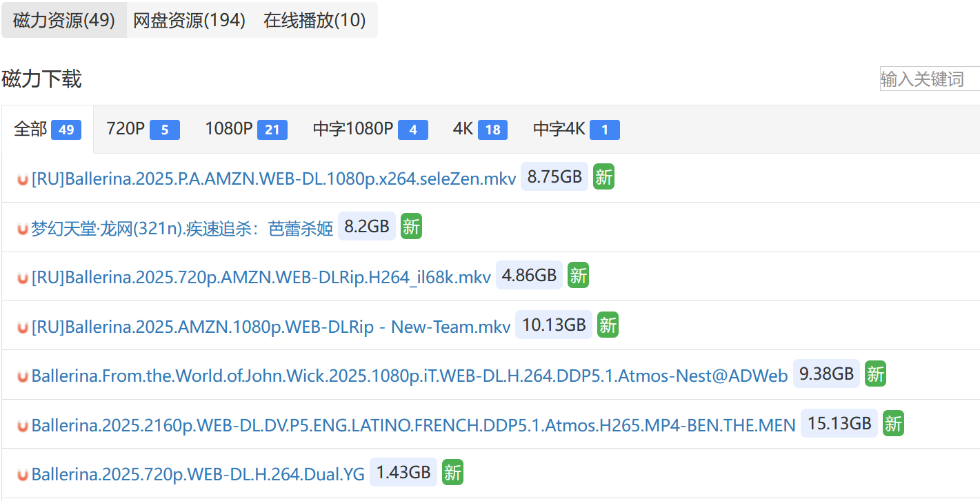Image resolution: width=980 pixels, height=501 pixels.
Task: Click magnet icon beside il68k.mkv file
Action: 23,278
